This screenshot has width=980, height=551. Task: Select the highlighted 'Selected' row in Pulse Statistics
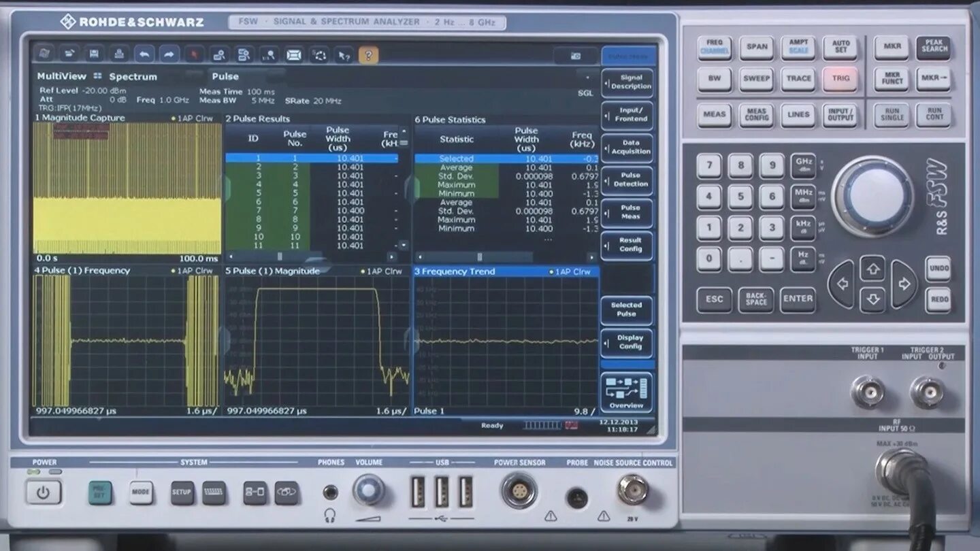click(x=506, y=158)
